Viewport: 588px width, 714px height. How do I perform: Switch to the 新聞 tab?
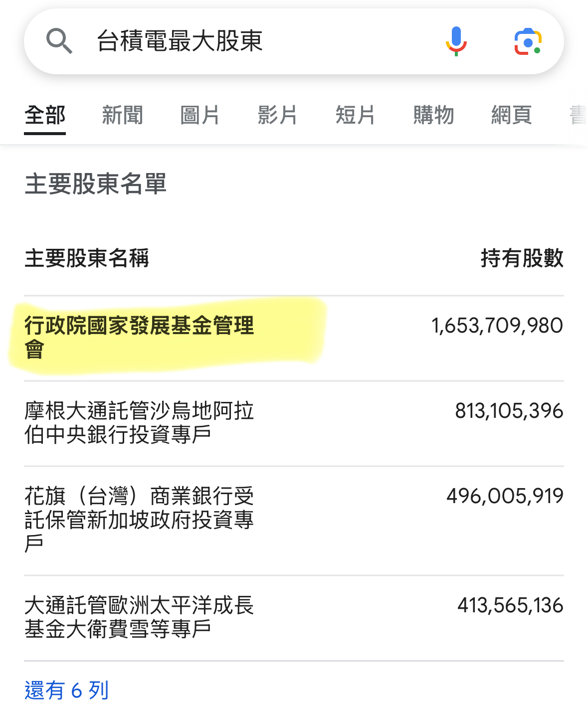click(x=123, y=115)
